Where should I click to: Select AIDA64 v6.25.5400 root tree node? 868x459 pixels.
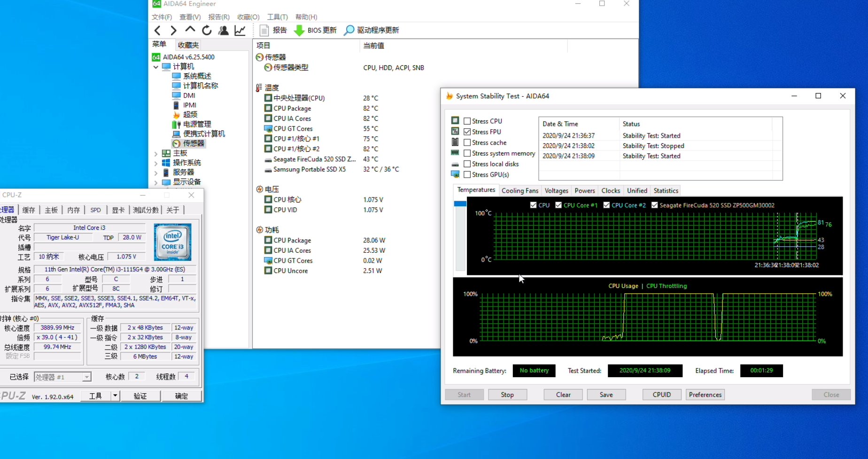[188, 57]
